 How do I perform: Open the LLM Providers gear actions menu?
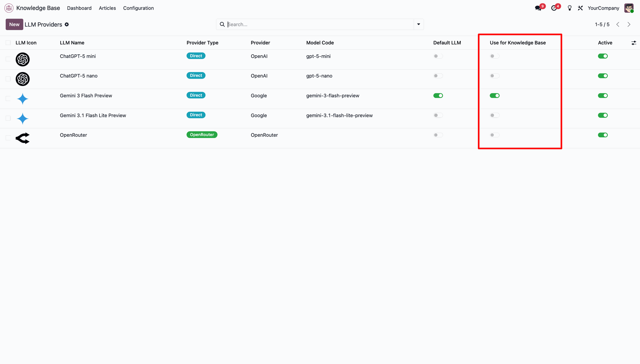click(67, 24)
